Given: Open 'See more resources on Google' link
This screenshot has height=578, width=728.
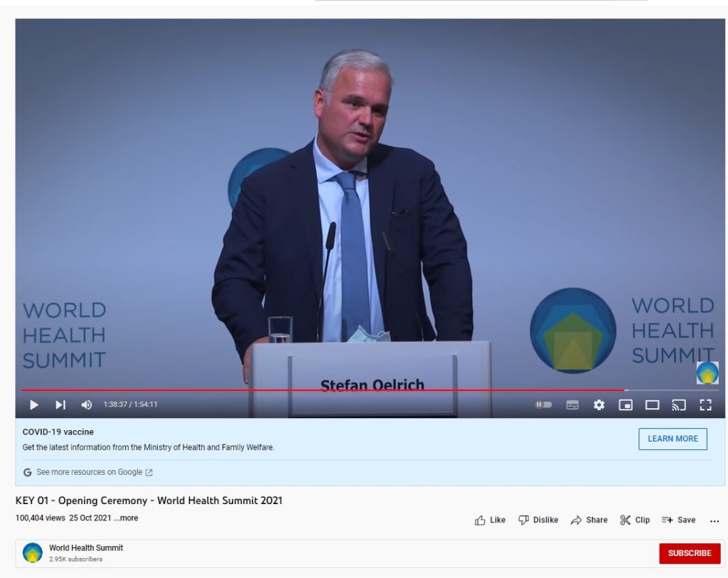Looking at the screenshot, I should pos(89,472).
